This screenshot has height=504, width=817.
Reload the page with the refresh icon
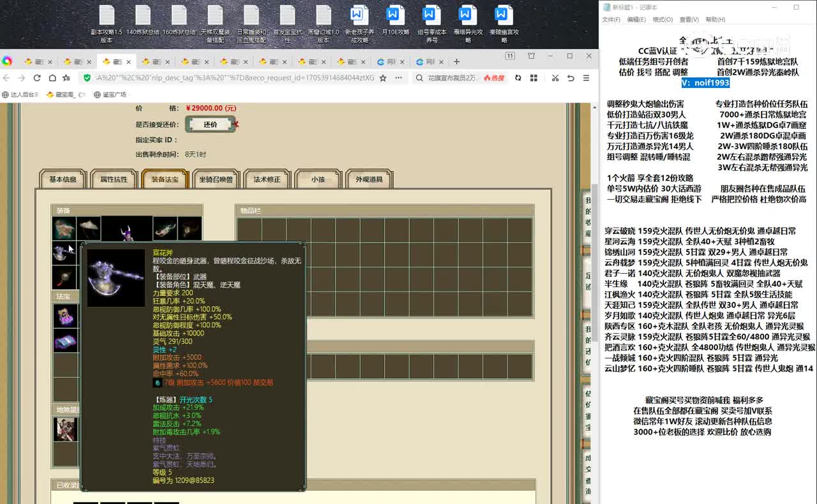pos(36,78)
